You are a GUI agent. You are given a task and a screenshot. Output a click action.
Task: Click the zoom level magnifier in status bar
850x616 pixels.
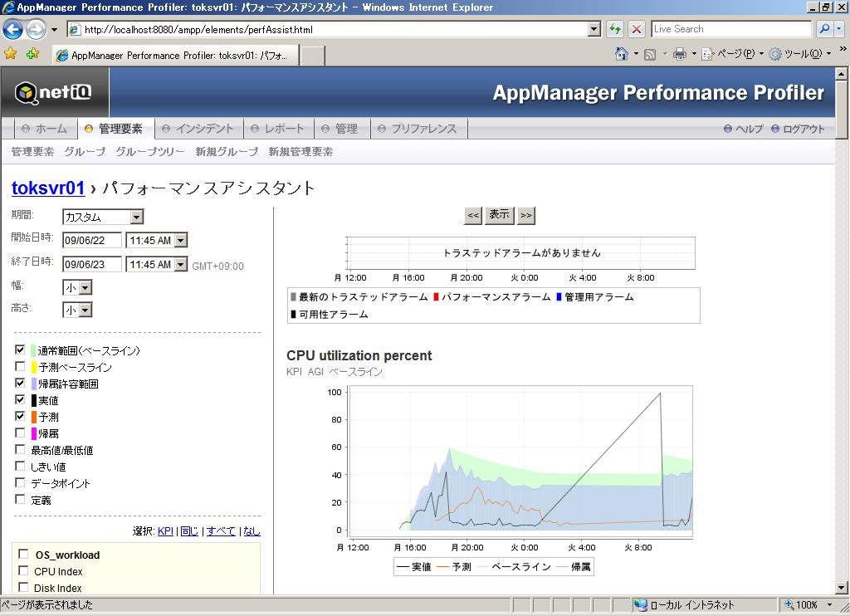[790, 604]
